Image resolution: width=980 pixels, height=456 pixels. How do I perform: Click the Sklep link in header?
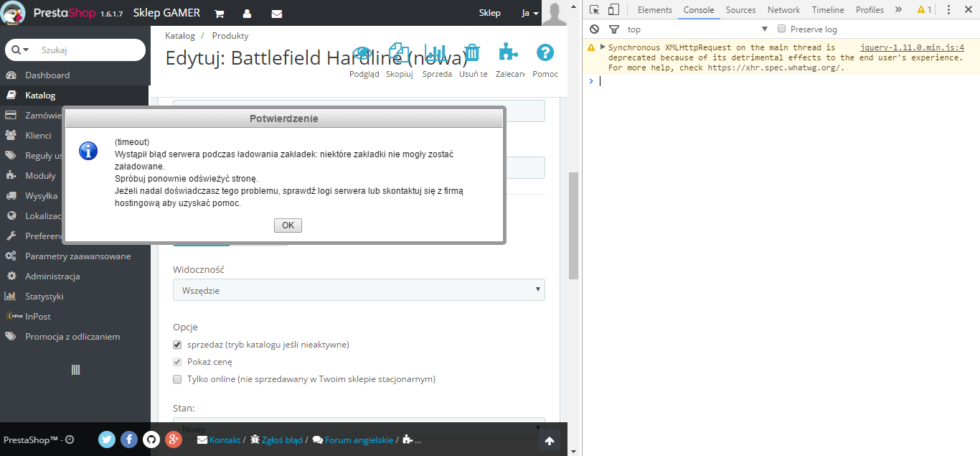click(490, 13)
